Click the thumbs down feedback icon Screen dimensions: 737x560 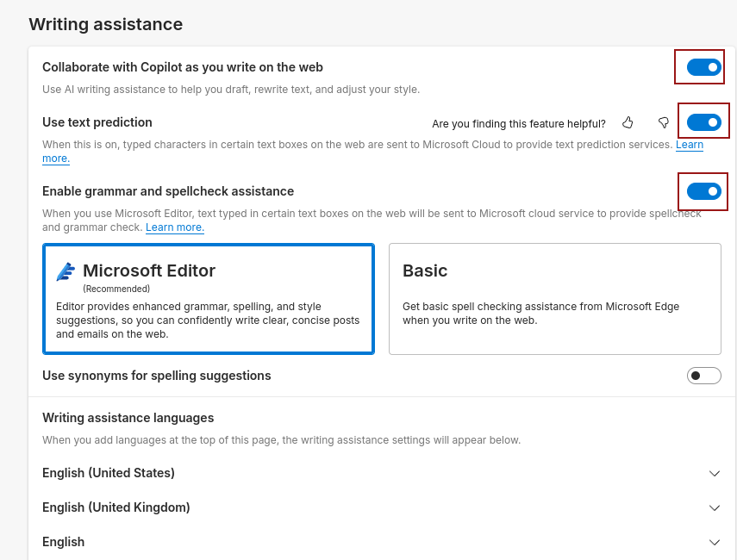(663, 123)
